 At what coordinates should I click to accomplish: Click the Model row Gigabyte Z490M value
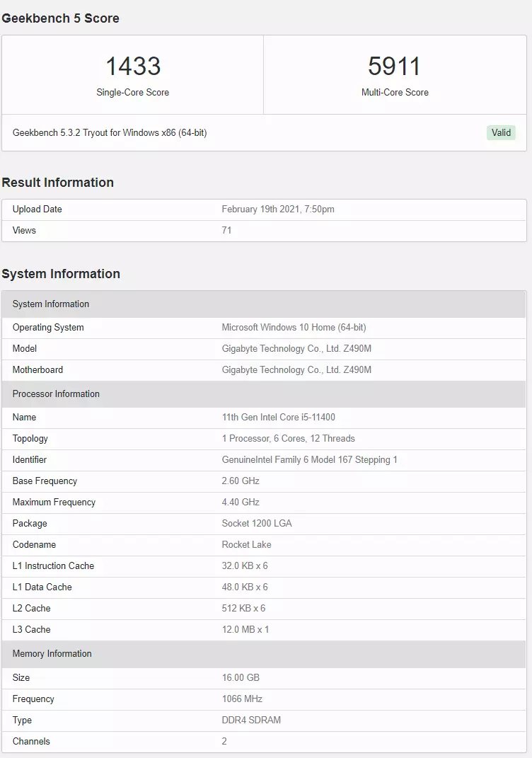click(296, 348)
